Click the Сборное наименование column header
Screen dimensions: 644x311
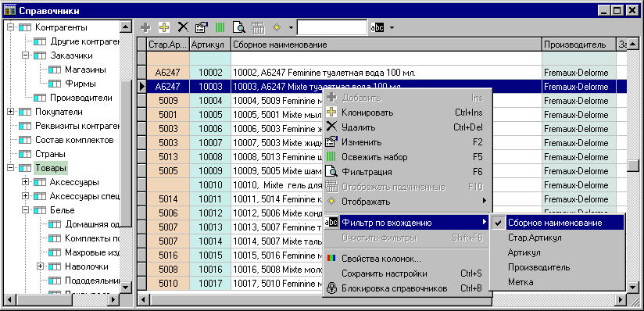tap(387, 45)
